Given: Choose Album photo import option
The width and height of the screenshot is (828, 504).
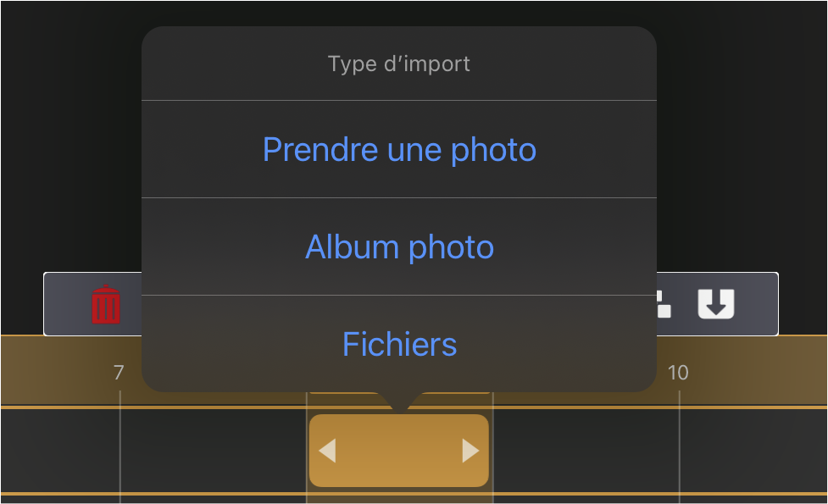Looking at the screenshot, I should tap(399, 246).
